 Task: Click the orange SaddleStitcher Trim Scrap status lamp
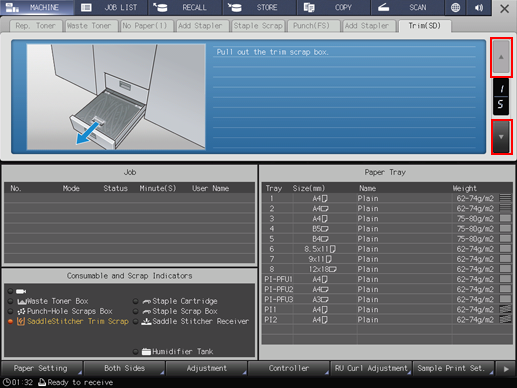10,322
